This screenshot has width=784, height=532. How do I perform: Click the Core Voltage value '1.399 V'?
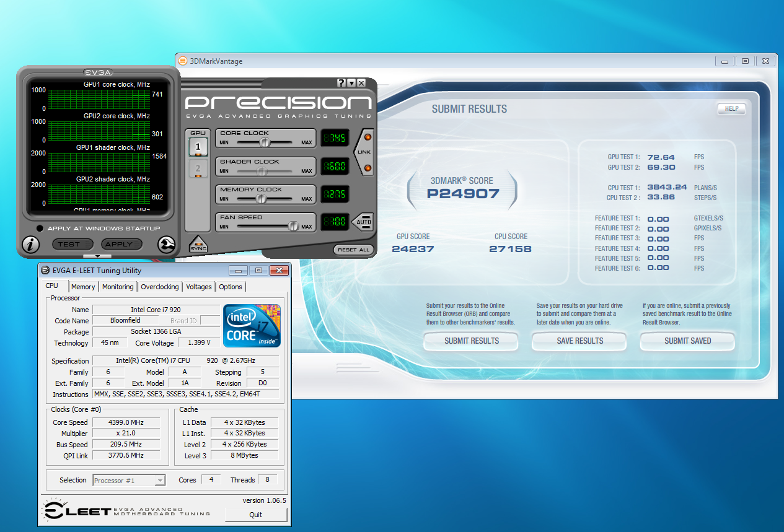(199, 342)
